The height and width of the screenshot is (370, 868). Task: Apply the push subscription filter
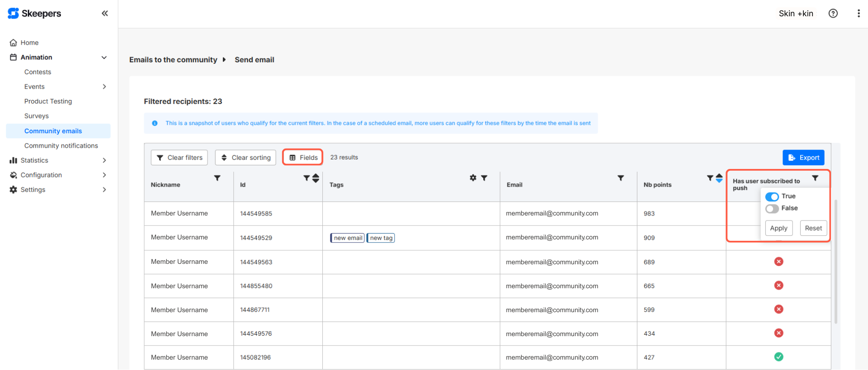pyautogui.click(x=778, y=228)
